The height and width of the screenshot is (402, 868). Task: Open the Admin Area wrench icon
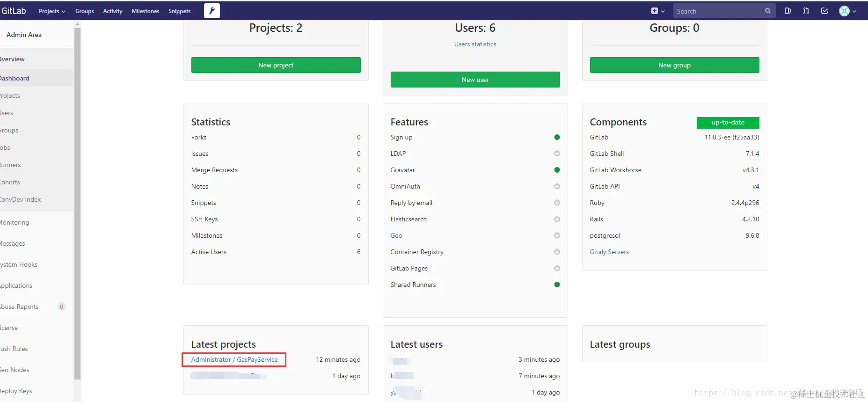[x=212, y=11]
